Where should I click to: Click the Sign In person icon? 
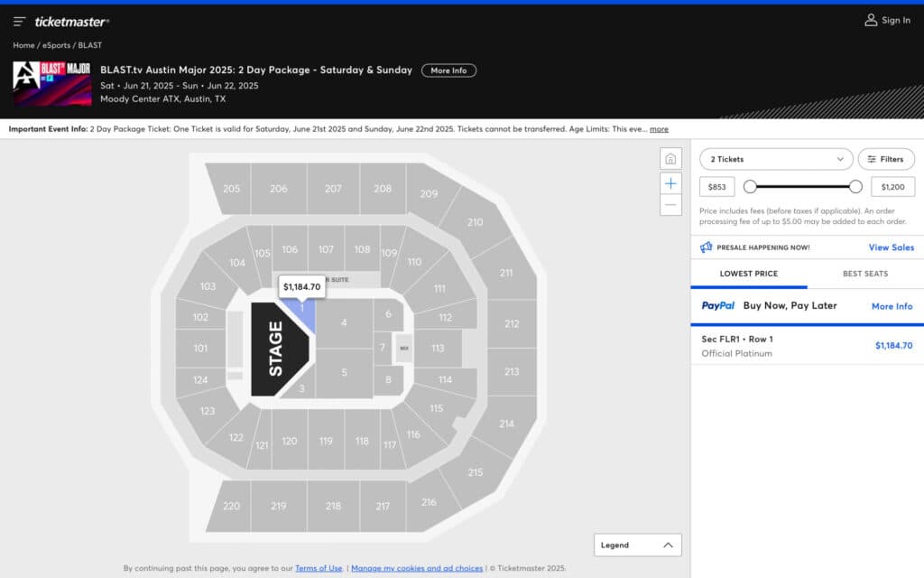[871, 20]
